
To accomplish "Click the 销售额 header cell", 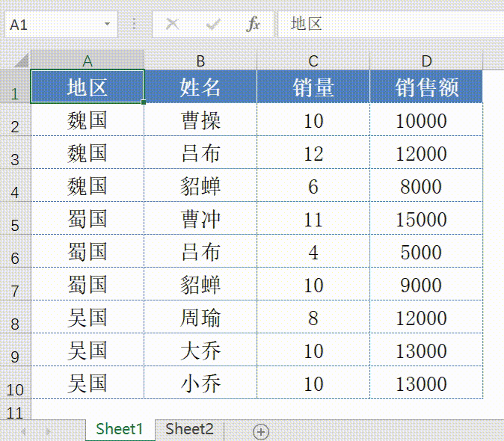I will (x=426, y=87).
